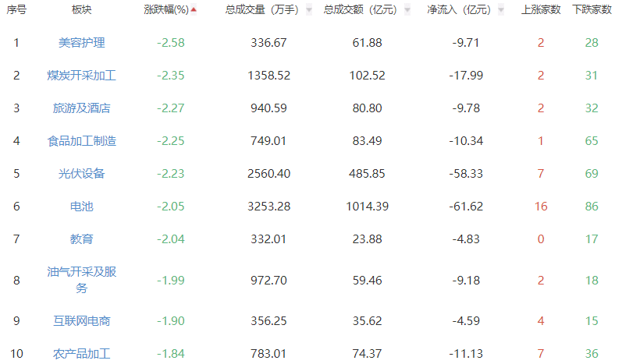The image size is (622, 364).
Task: Sort table by 下跌家数 column header
Action: coord(592,10)
